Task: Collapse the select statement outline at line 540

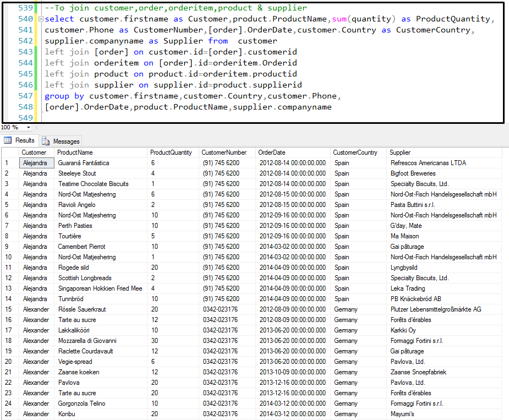Action: [41, 19]
